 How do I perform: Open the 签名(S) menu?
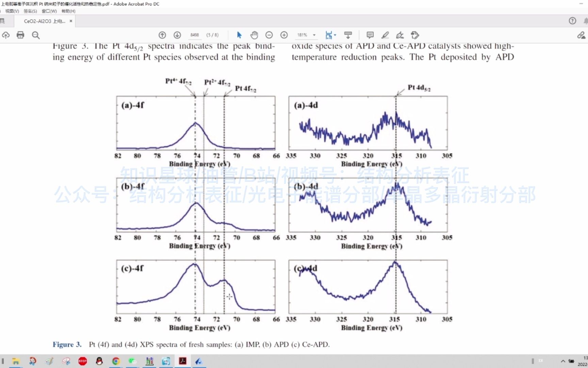(30, 11)
